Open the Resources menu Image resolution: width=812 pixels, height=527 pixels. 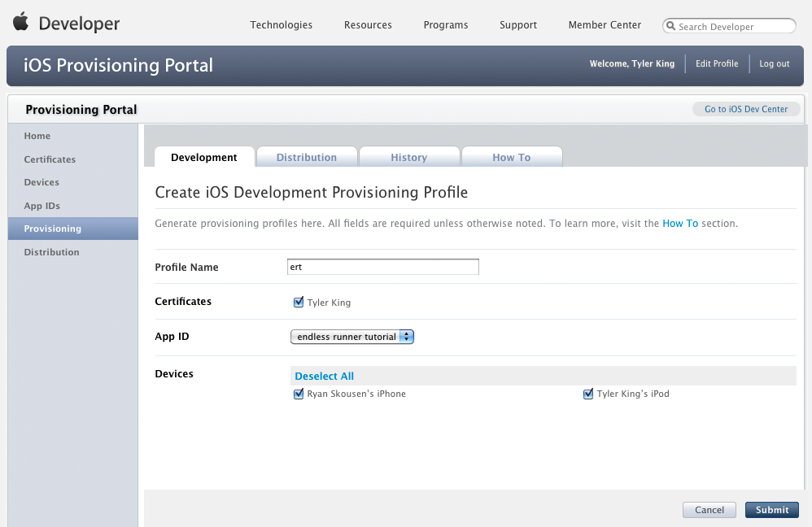[368, 25]
